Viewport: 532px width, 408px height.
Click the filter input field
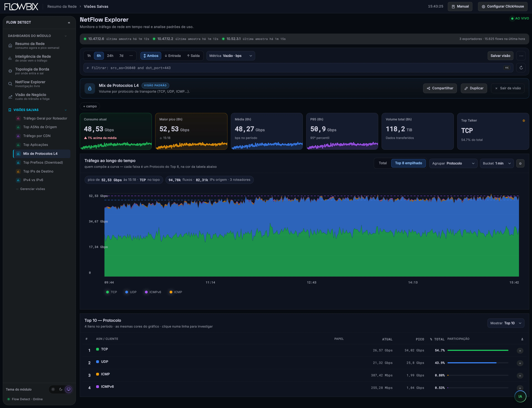click(x=298, y=68)
